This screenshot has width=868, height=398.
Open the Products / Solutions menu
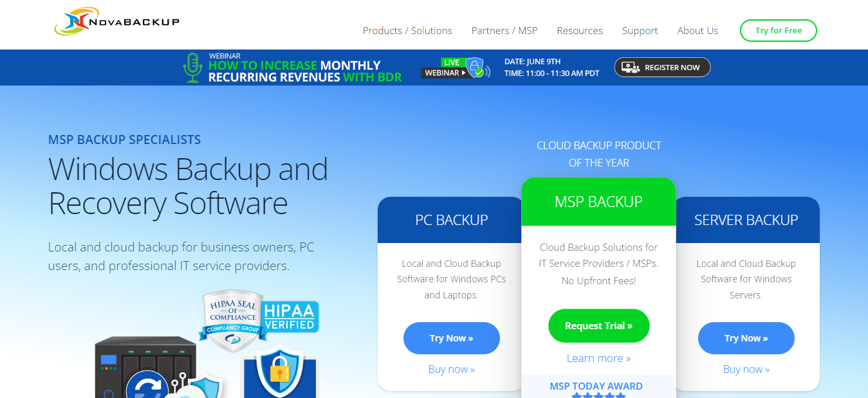(407, 30)
